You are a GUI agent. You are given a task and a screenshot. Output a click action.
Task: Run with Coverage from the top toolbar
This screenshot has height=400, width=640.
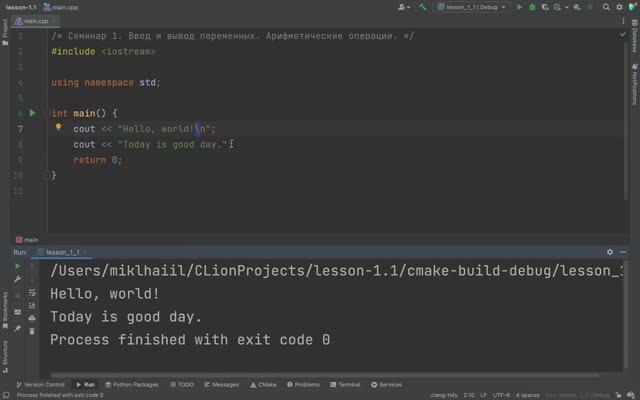point(545,7)
